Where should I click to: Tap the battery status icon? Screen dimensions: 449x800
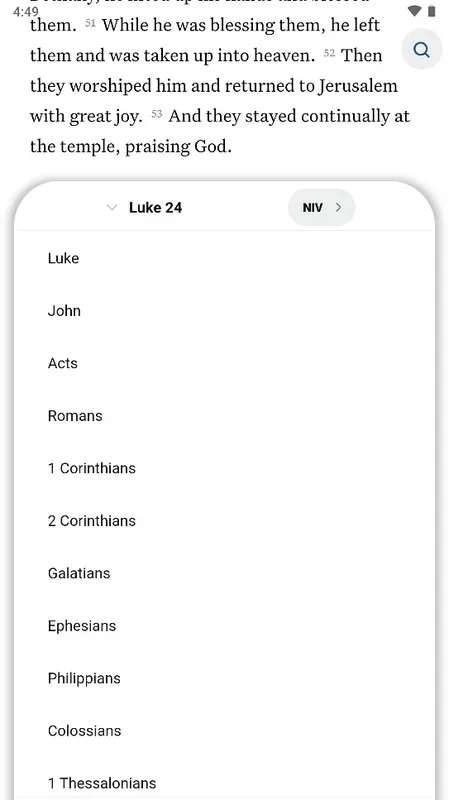point(432,10)
